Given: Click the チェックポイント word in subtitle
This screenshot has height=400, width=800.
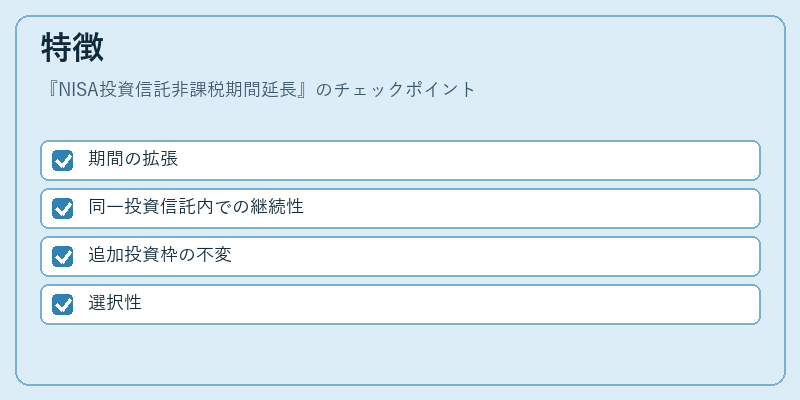Looking at the screenshot, I should click(405, 90).
